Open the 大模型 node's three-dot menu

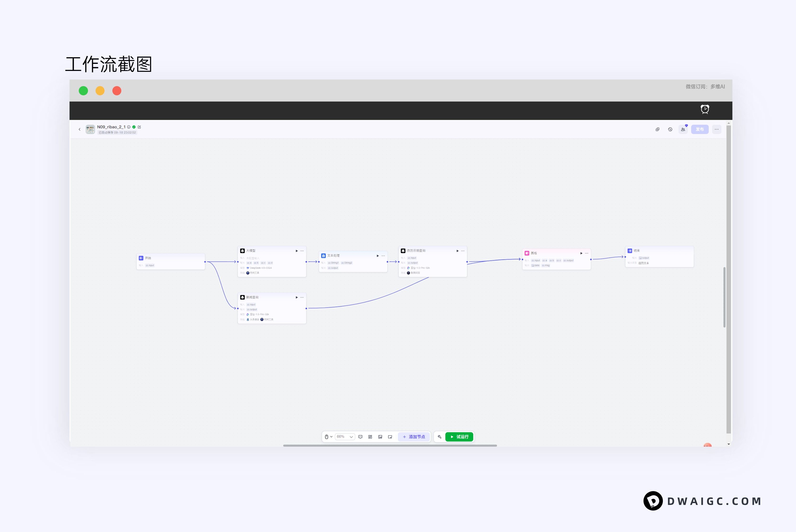[302, 251]
